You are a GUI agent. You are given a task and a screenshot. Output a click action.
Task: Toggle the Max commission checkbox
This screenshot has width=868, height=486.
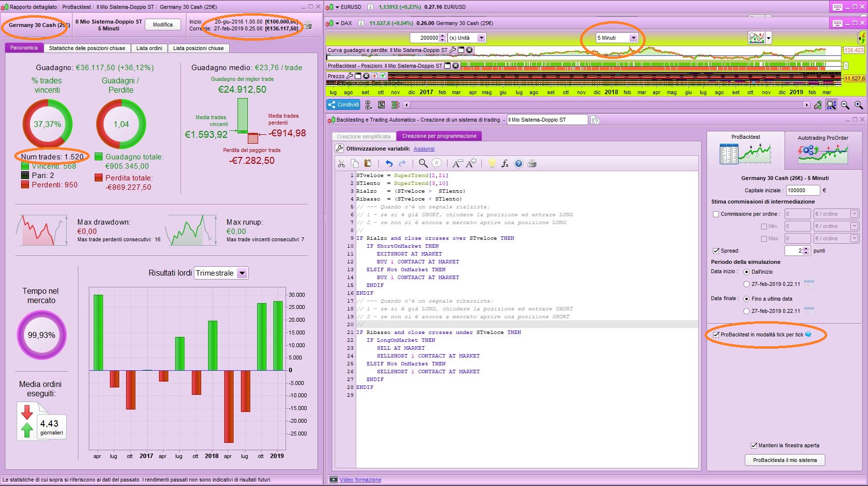pyautogui.click(x=764, y=239)
